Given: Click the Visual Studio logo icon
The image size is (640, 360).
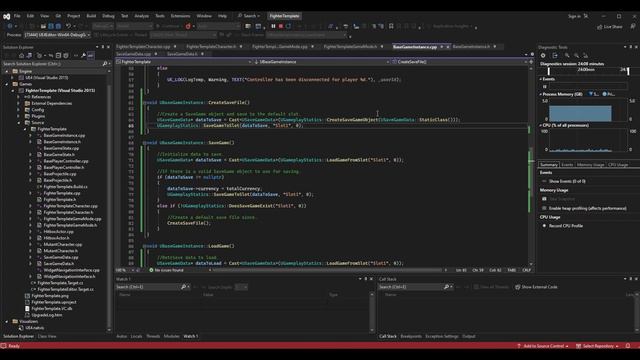Looking at the screenshot, I should [7, 16].
